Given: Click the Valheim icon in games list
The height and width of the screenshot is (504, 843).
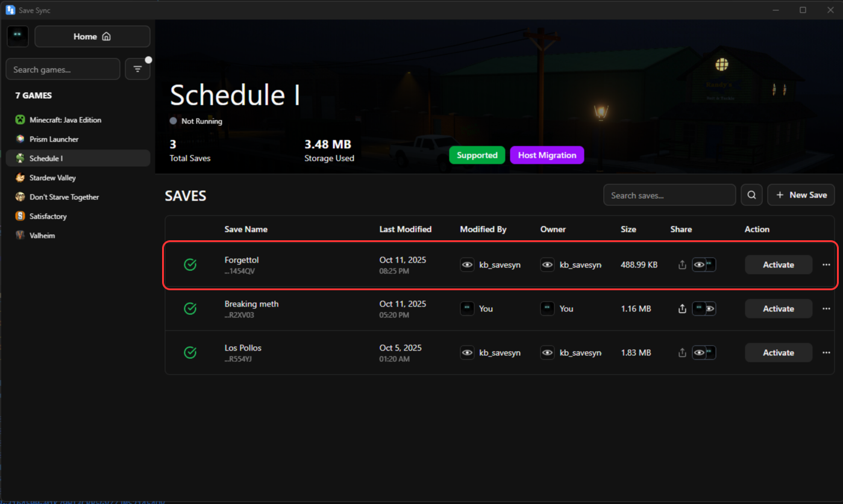Looking at the screenshot, I should pos(20,235).
